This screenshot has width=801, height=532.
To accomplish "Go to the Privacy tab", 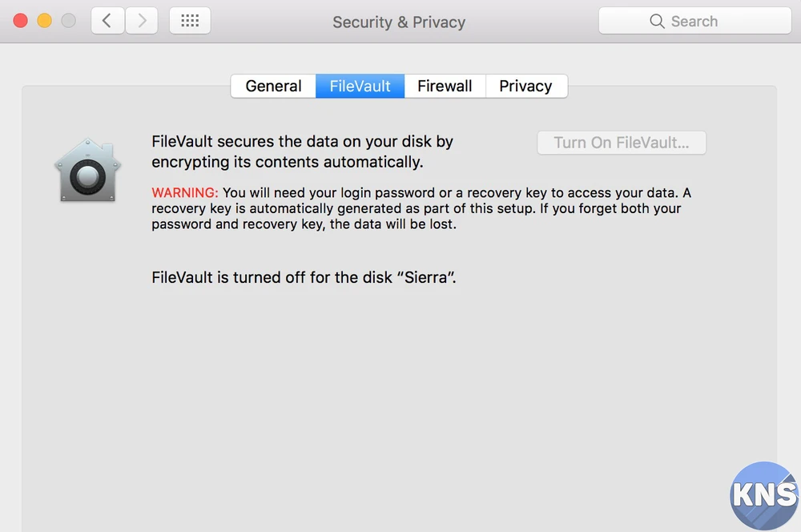I will 525,86.
